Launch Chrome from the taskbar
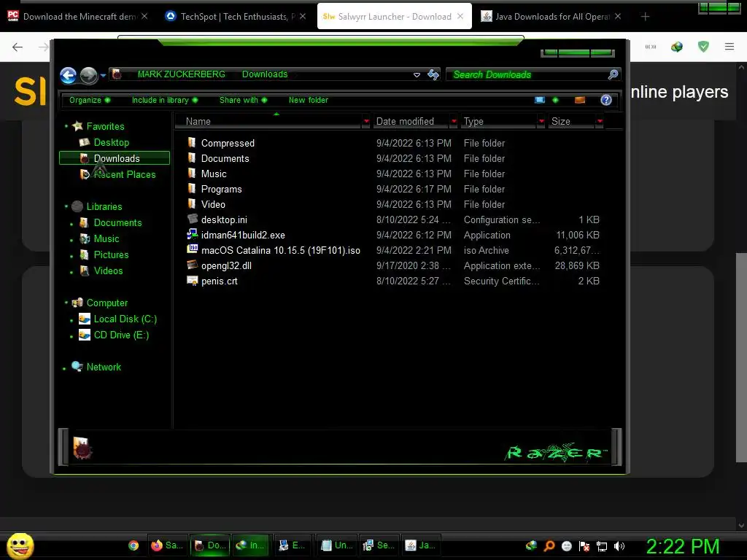This screenshot has height=560, width=747. pos(134,545)
